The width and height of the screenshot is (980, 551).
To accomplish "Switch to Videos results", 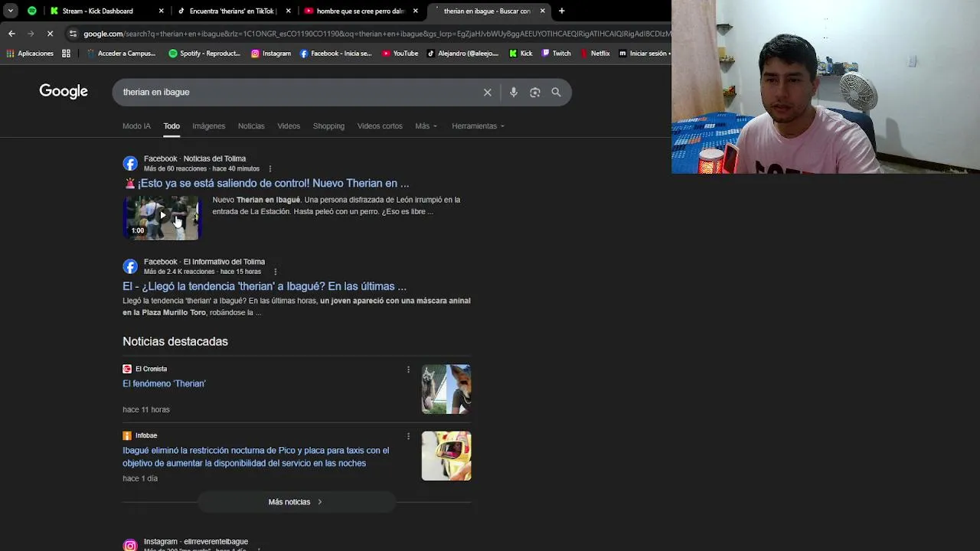I will point(289,126).
